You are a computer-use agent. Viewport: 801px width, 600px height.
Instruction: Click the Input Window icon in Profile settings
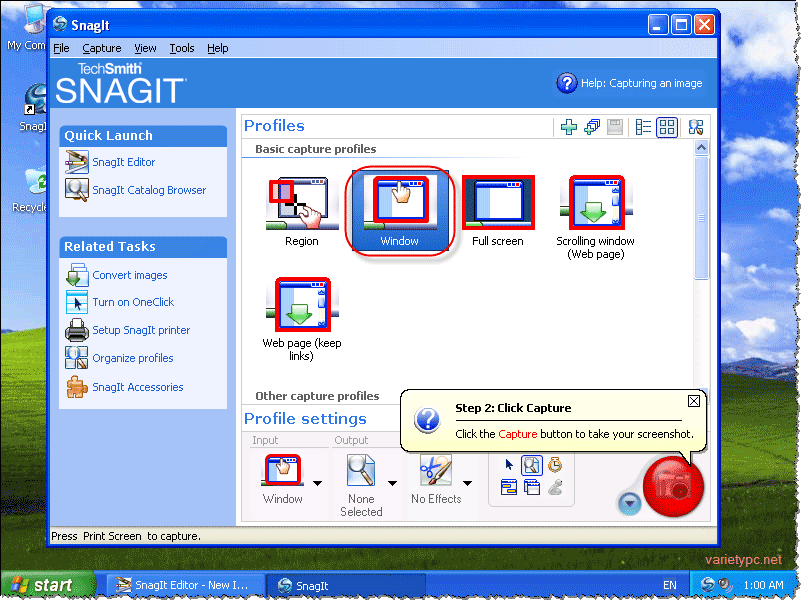point(282,470)
